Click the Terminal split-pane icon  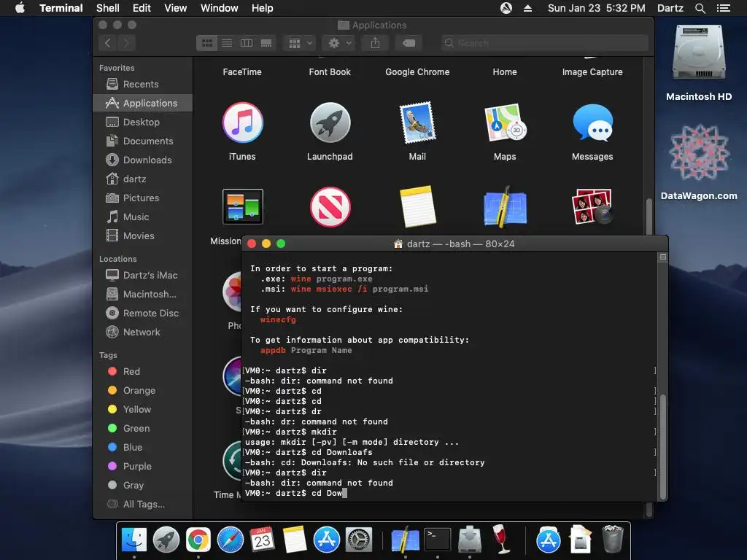click(662, 257)
